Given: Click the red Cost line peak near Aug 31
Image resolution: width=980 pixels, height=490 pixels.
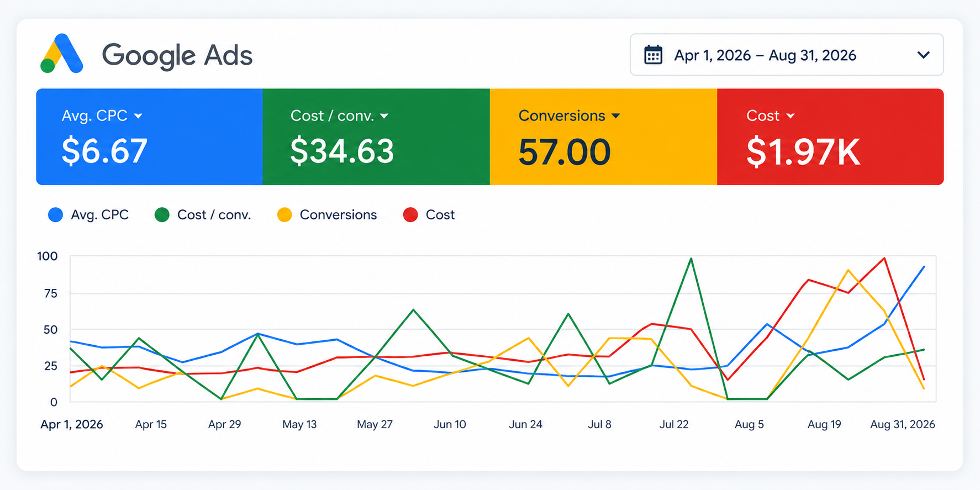Looking at the screenshot, I should pyautogui.click(x=884, y=259).
